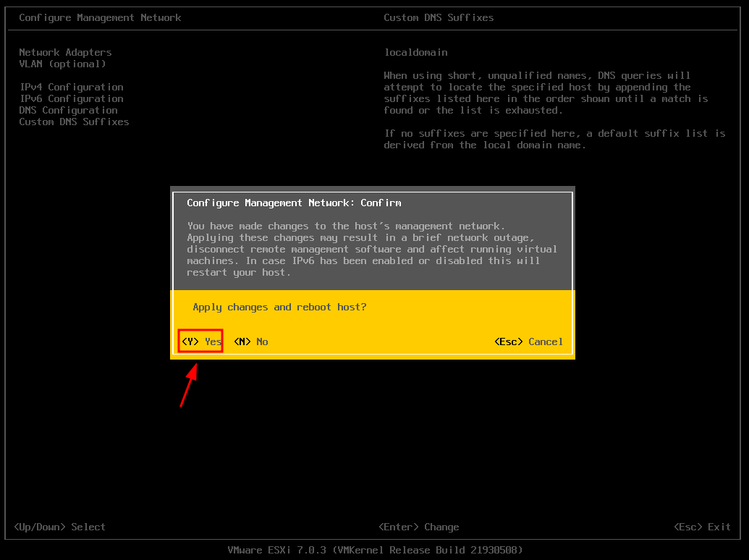This screenshot has height=560, width=749.
Task: Click the <Enter> Change hint
Action: coord(418,527)
